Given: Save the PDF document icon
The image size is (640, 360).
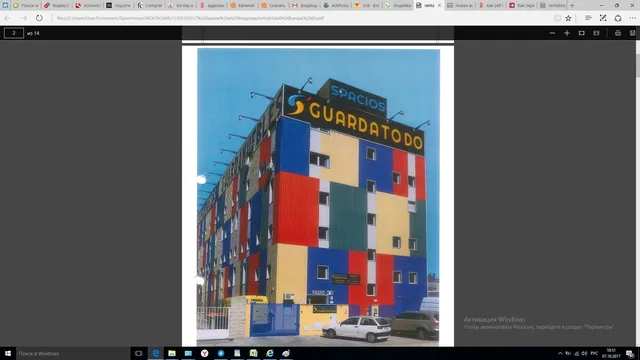Looking at the screenshot, I should [x=632, y=33].
